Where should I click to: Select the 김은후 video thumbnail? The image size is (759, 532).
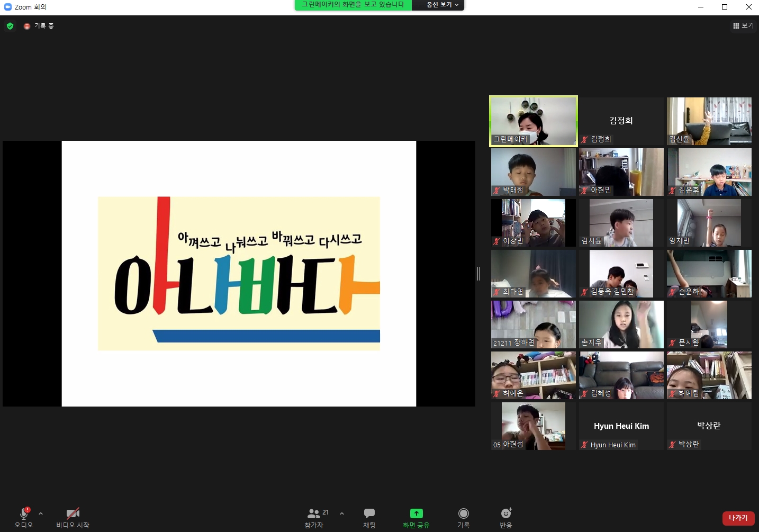pos(709,172)
